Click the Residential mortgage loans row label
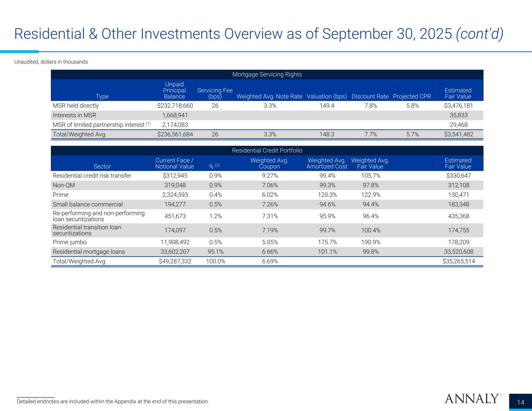The width and height of the screenshot is (532, 411). pos(89,252)
